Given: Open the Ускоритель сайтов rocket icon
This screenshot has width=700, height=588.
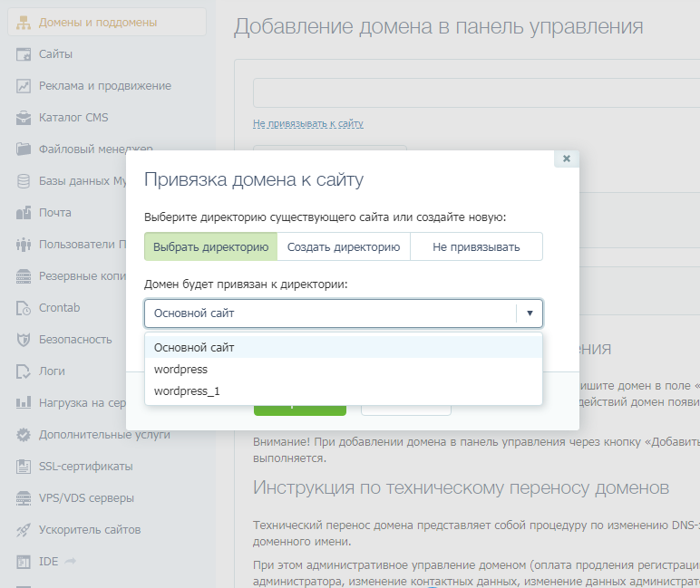Looking at the screenshot, I should tap(24, 530).
